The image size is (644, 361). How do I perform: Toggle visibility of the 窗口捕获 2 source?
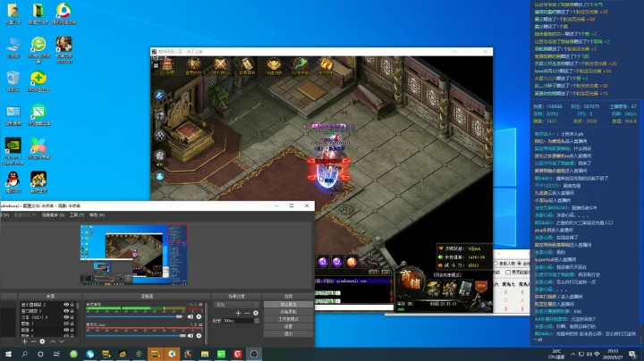66,311
